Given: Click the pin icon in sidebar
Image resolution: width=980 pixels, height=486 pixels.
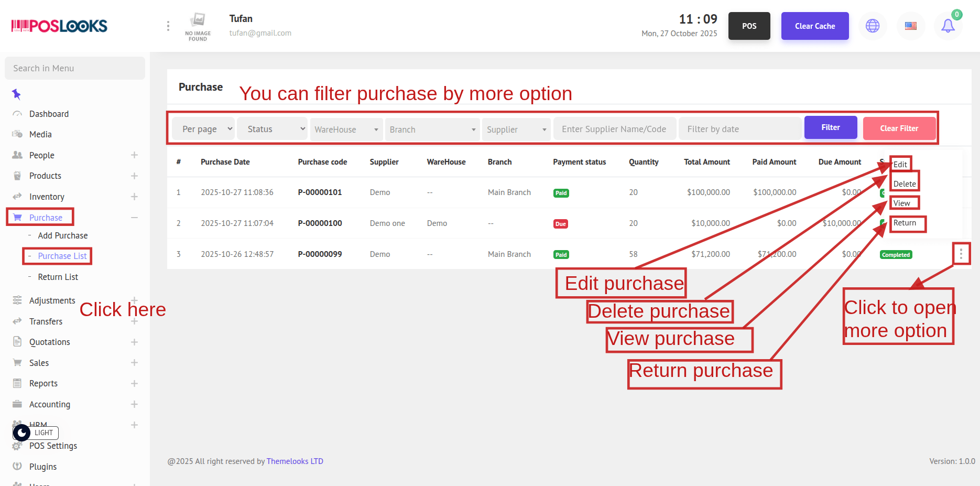Looking at the screenshot, I should coord(16,94).
